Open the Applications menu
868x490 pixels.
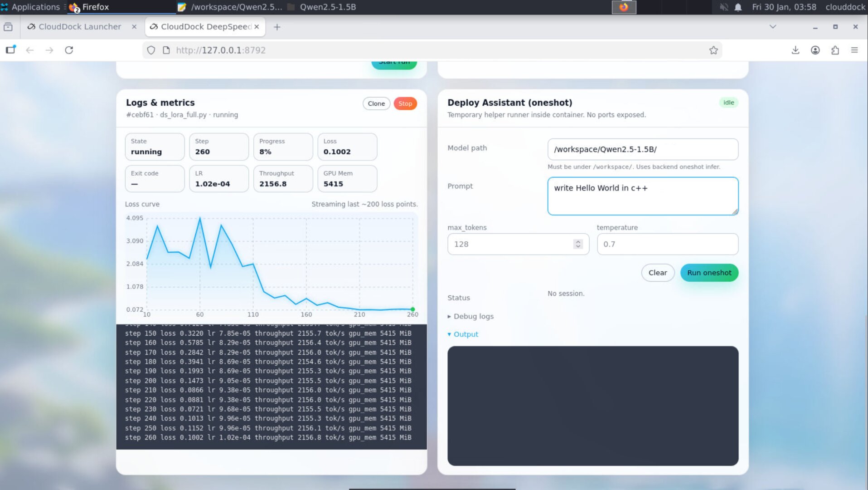pos(32,7)
